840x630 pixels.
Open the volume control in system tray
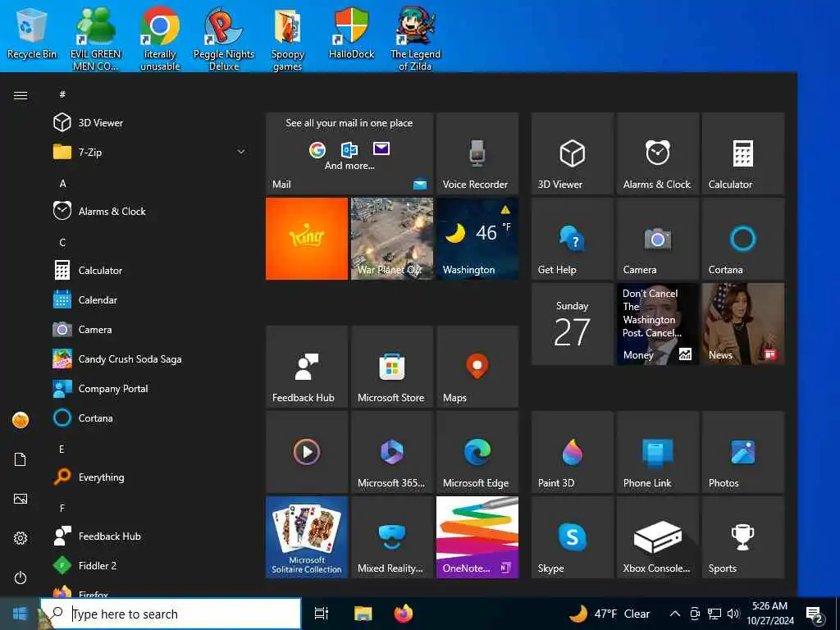[733, 614]
